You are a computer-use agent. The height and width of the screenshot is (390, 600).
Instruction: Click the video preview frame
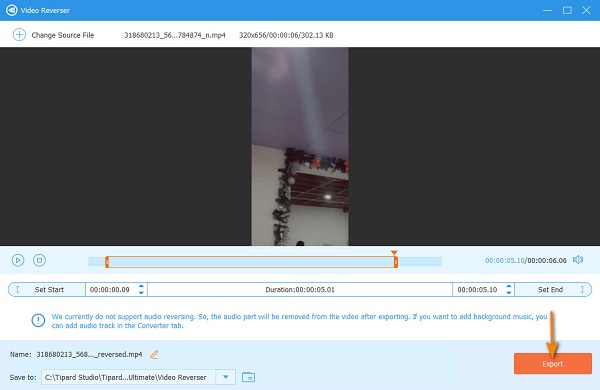tap(300, 146)
